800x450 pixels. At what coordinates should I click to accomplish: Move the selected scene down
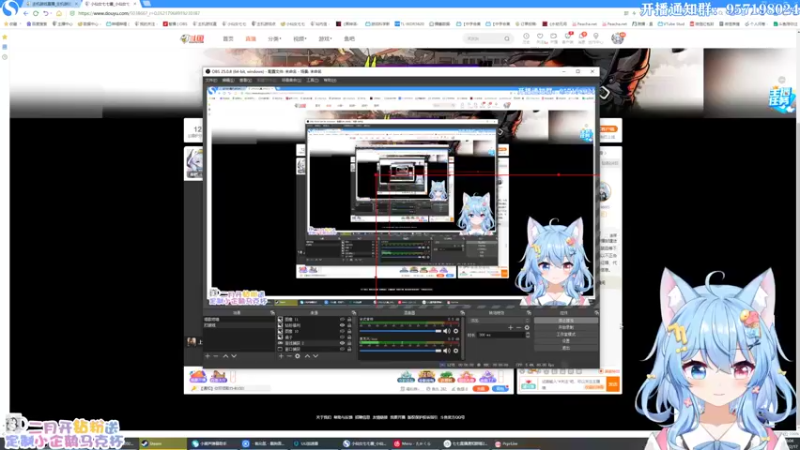click(234, 356)
